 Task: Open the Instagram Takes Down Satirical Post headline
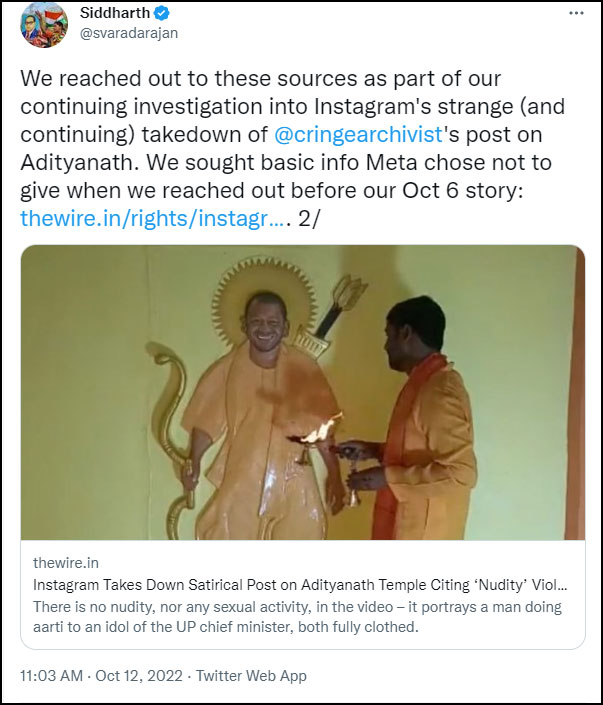point(300,585)
